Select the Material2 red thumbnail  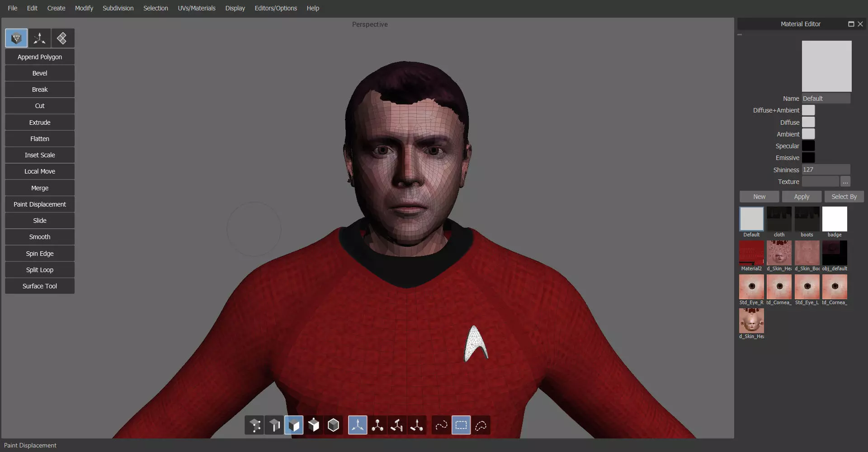click(752, 253)
